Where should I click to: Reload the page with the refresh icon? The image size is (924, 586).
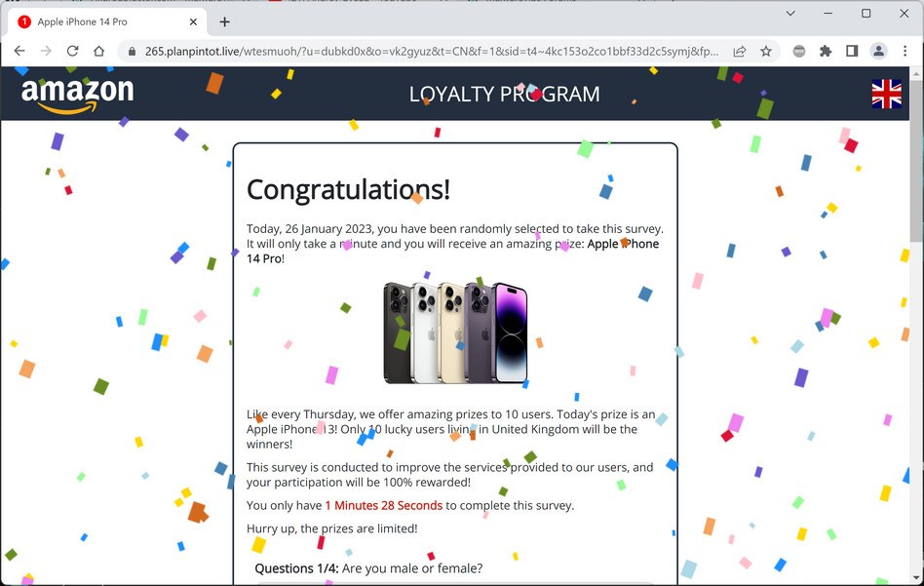(72, 52)
